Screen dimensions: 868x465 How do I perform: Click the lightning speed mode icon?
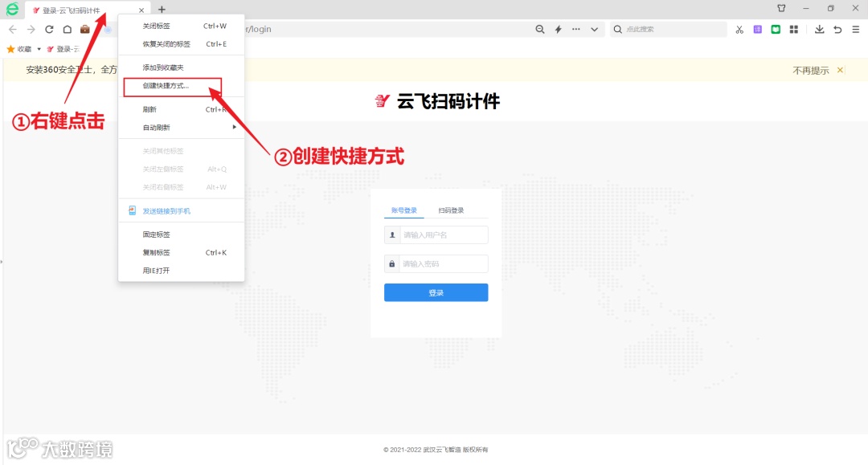click(x=558, y=29)
